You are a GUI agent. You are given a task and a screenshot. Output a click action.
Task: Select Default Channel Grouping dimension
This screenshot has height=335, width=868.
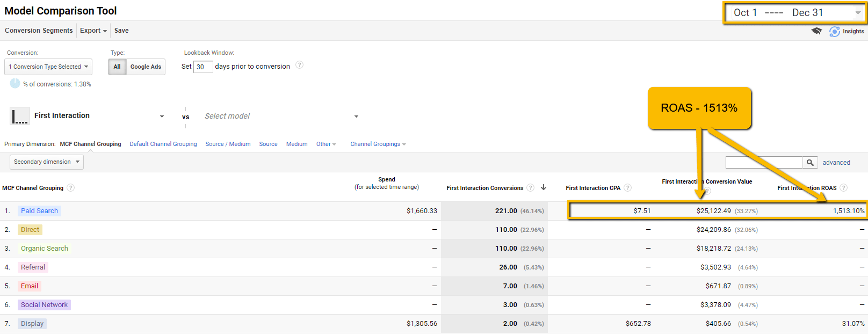tap(163, 144)
